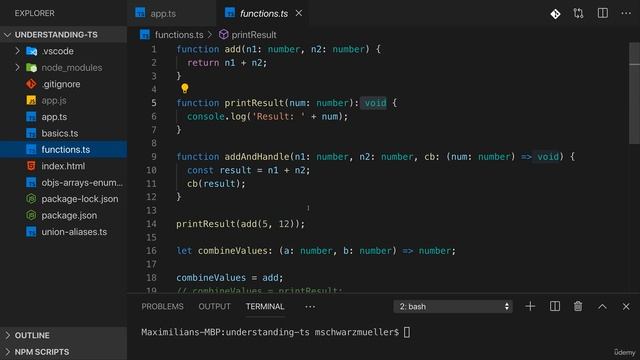Click the EXPLORER sidebar title
The image size is (640, 360).
[34, 13]
